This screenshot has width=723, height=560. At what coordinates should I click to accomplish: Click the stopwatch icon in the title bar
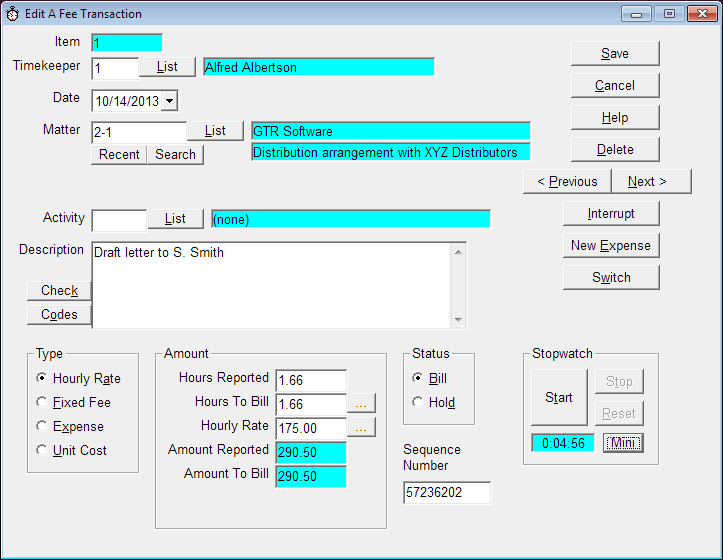(x=12, y=14)
